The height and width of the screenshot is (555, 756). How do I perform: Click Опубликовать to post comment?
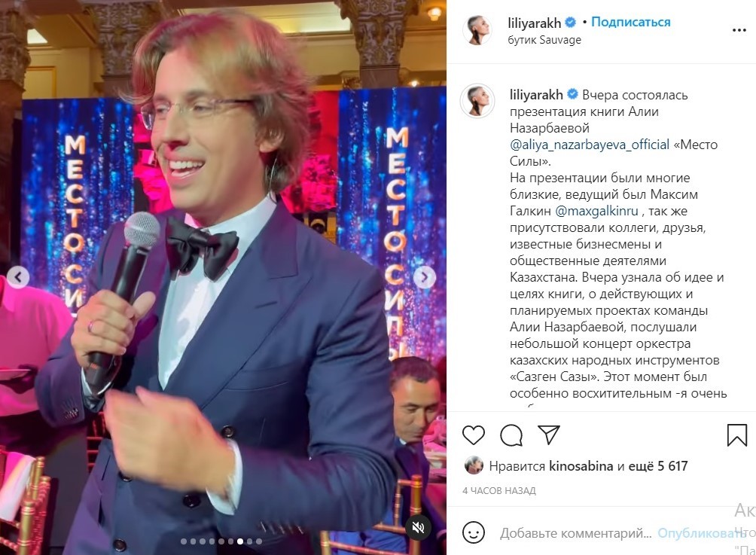point(702,533)
